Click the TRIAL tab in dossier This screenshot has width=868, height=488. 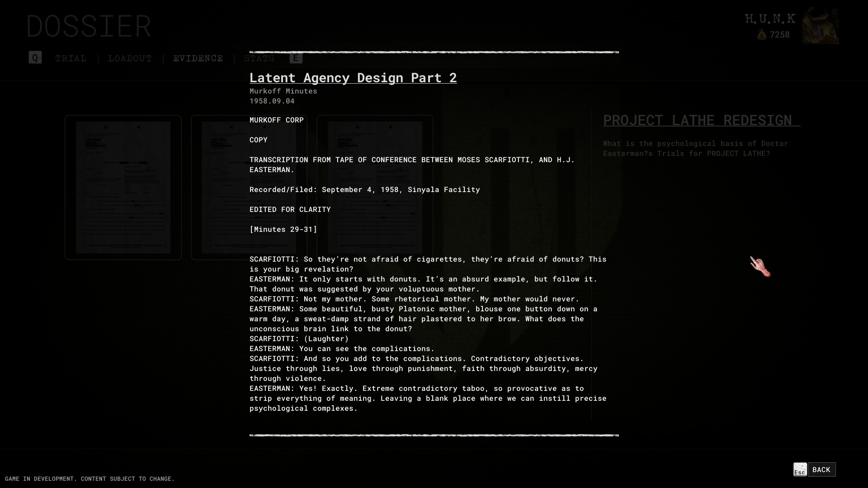point(71,58)
